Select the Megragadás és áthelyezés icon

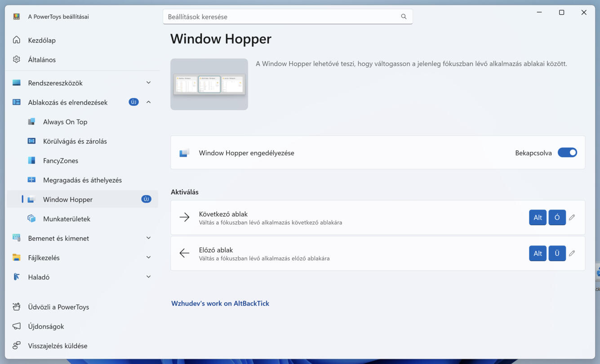pyautogui.click(x=31, y=180)
